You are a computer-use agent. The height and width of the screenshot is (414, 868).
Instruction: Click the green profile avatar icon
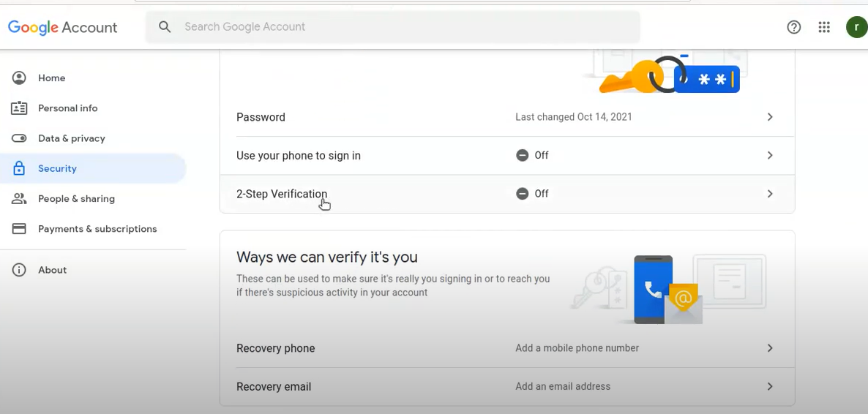tap(856, 27)
